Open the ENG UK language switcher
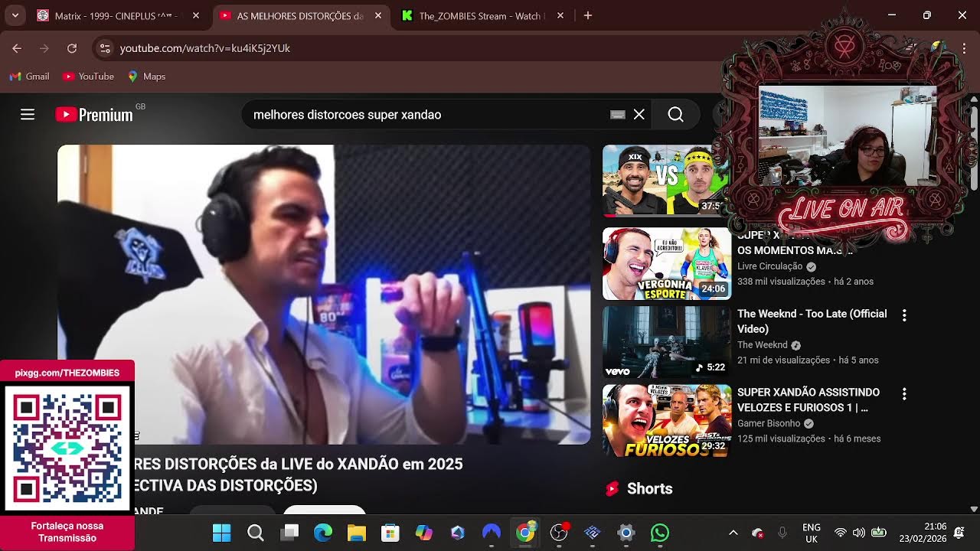Viewport: 980px width, 551px height. 812,533
